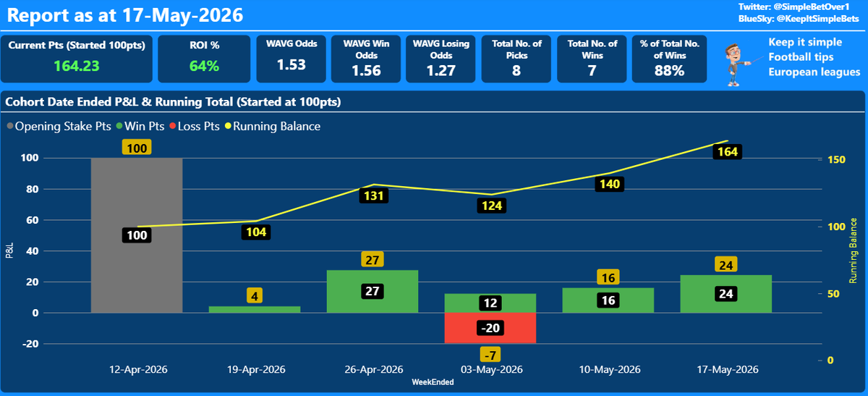Viewport: 868px width, 396px height.
Task: Click the running balance 131 data label
Action: [373, 195]
